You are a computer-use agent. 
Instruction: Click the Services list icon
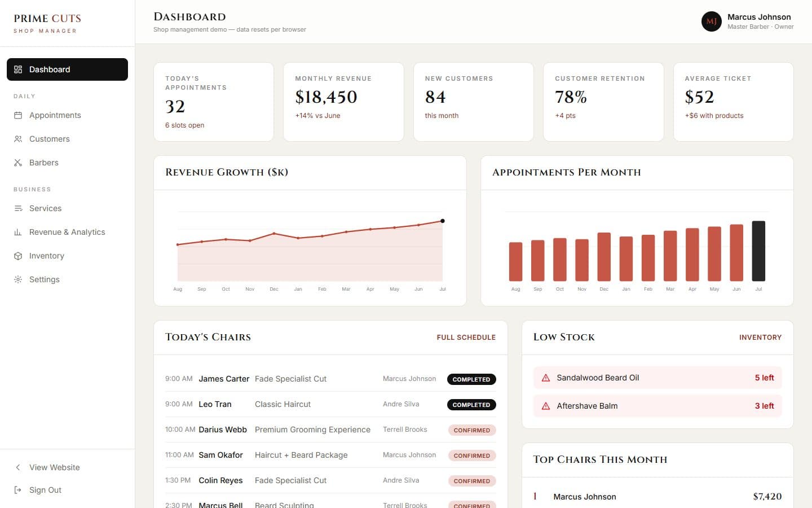(x=18, y=208)
